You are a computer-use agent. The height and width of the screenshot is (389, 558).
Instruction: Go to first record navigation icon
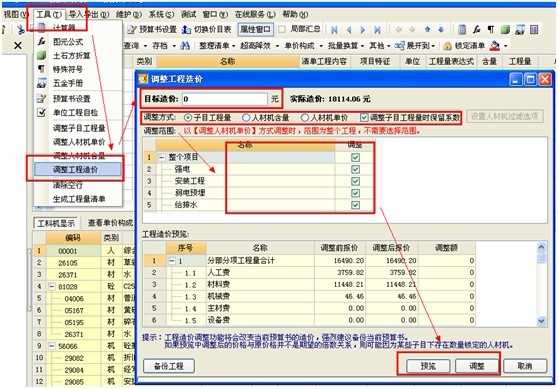point(334,30)
